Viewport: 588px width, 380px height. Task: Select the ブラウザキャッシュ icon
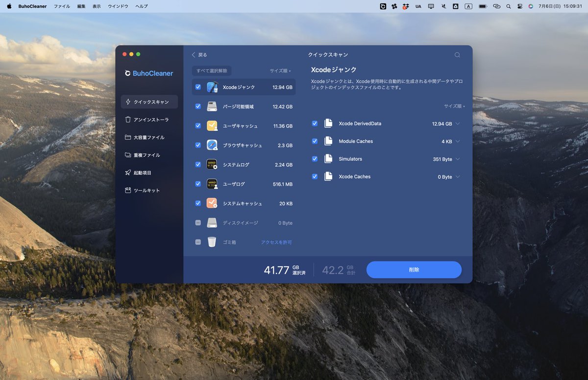(x=212, y=145)
